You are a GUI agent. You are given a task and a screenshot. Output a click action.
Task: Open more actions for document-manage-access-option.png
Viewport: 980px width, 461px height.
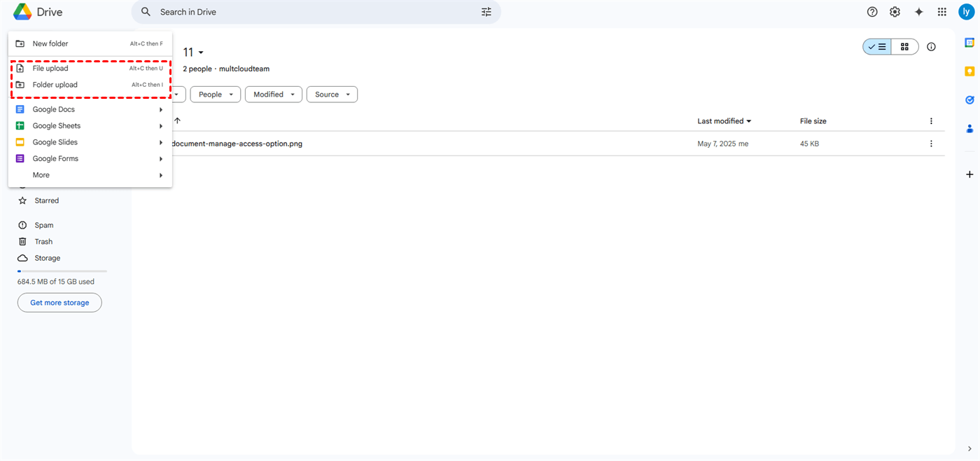tap(931, 144)
